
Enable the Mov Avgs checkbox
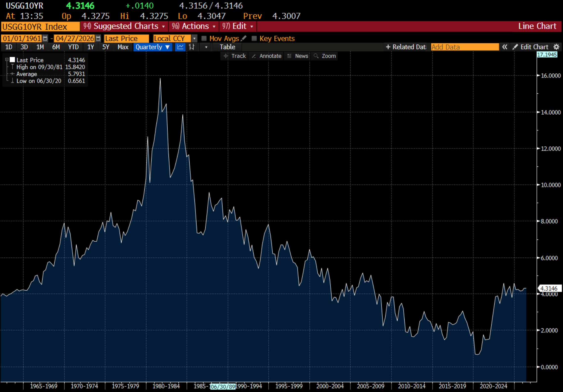pos(204,38)
